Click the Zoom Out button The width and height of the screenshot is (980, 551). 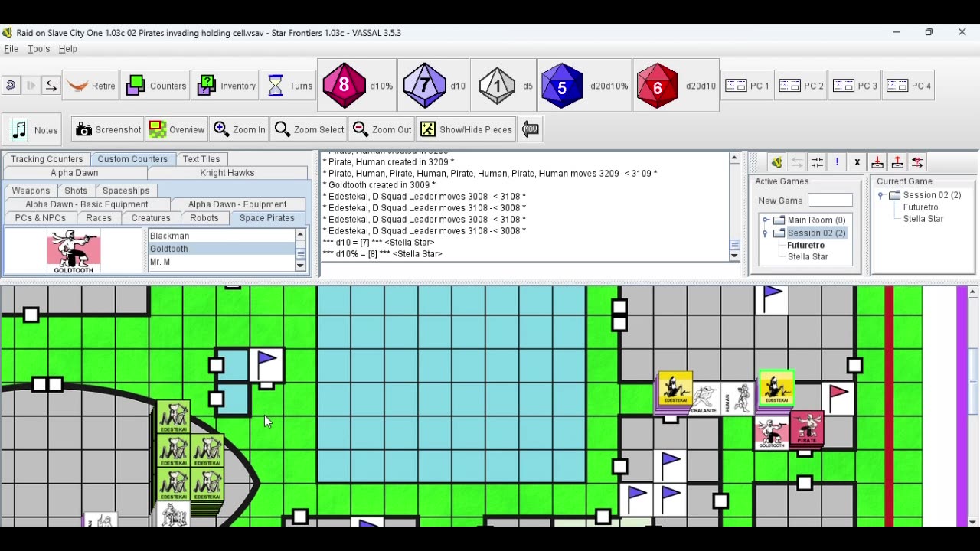(382, 129)
